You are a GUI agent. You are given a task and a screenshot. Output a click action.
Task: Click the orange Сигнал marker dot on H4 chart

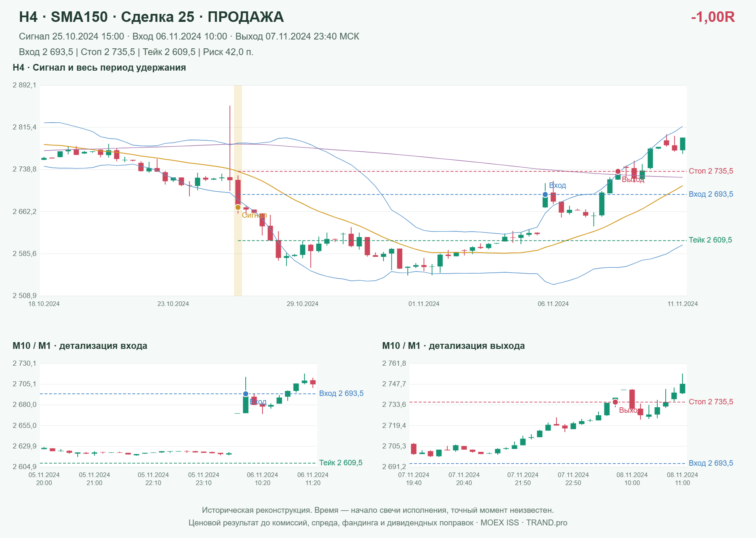[238, 207]
